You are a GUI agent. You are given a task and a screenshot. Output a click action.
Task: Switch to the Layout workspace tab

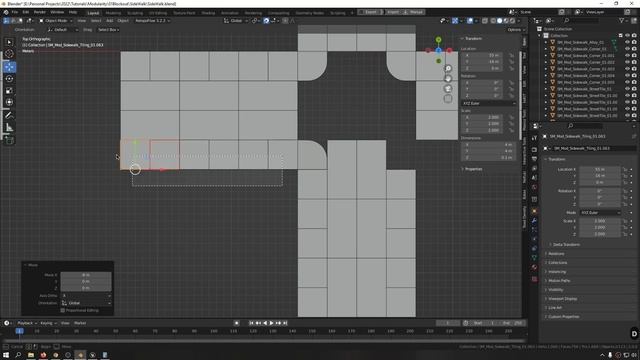(93, 13)
